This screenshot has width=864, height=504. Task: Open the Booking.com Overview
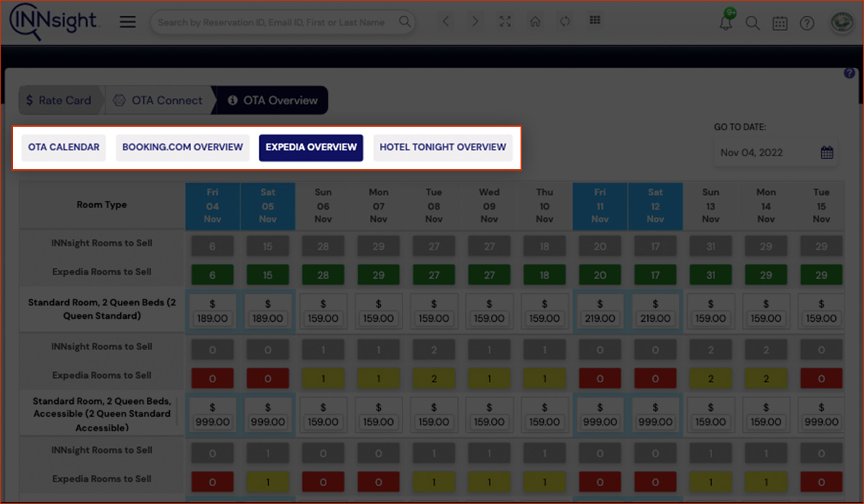pos(183,148)
